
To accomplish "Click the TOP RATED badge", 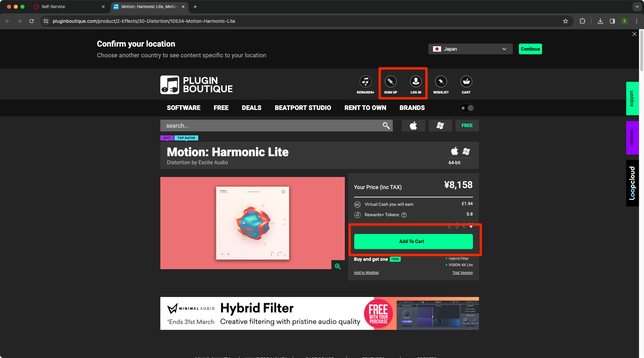I will coord(186,138).
